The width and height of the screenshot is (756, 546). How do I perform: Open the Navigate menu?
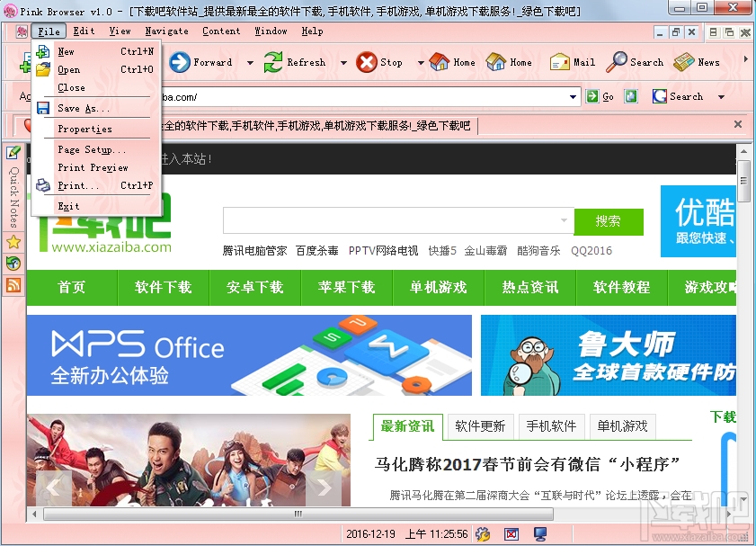166,30
